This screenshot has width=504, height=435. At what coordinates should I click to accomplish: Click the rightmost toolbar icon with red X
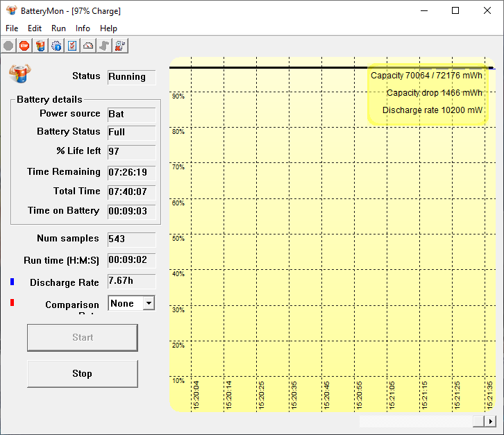pos(120,46)
